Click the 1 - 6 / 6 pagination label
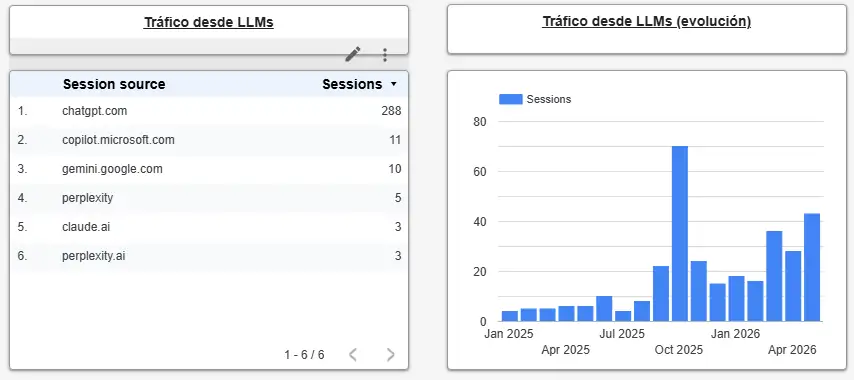Image resolution: width=854 pixels, height=380 pixels. pos(304,355)
